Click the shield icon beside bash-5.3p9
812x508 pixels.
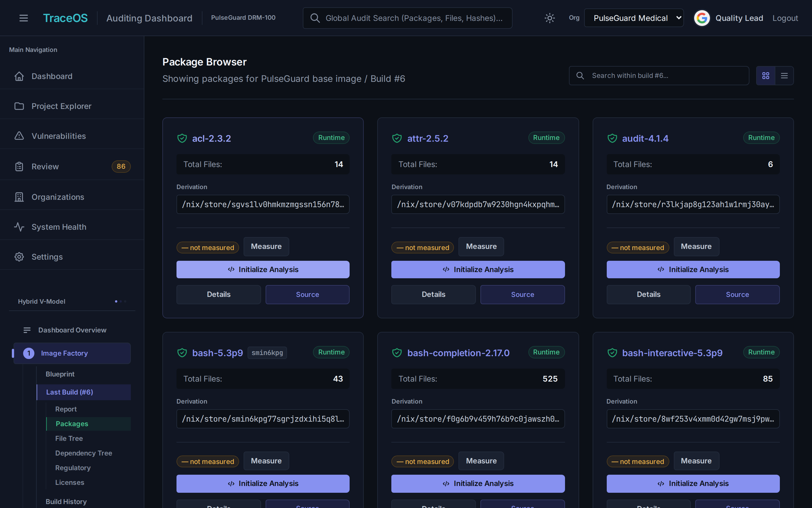pyautogui.click(x=182, y=353)
